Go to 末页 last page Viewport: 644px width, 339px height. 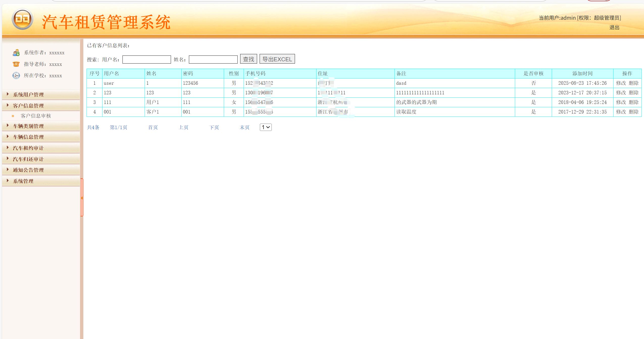(244, 127)
